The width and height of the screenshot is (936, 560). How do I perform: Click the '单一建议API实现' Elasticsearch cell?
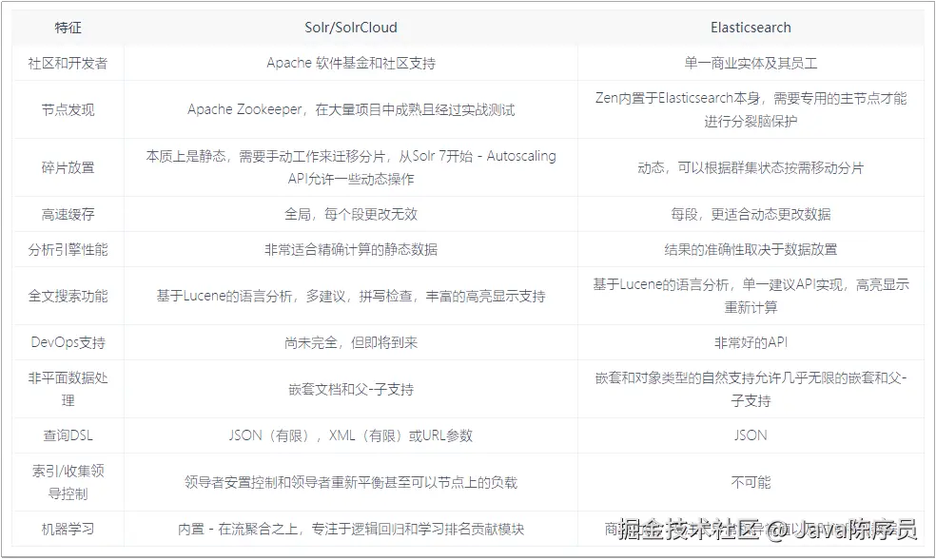(x=751, y=296)
